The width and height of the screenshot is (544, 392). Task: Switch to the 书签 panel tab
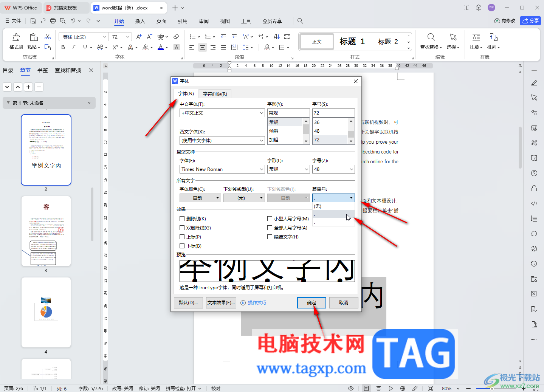[x=43, y=70]
